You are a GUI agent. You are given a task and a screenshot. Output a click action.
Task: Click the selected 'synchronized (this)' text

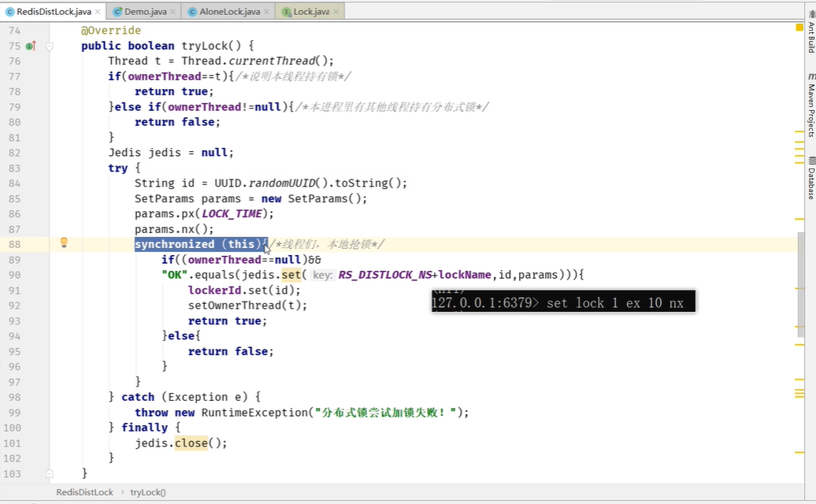(x=201, y=244)
